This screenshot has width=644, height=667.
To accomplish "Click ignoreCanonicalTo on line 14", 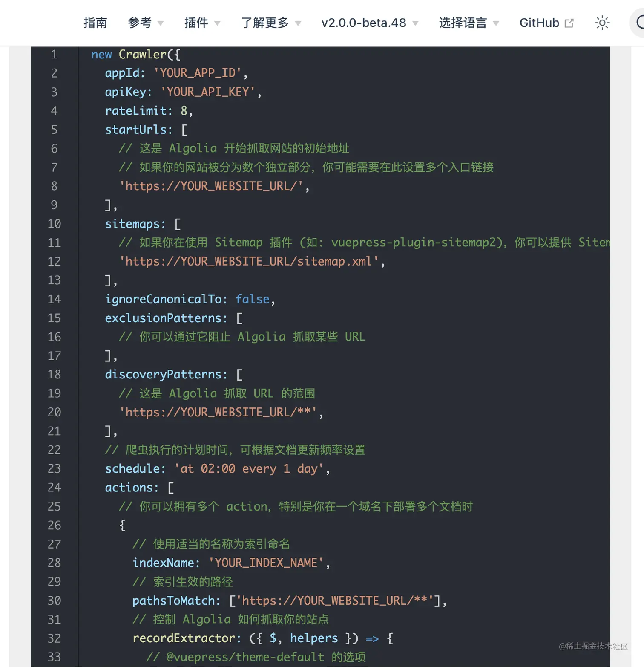I will click(163, 299).
